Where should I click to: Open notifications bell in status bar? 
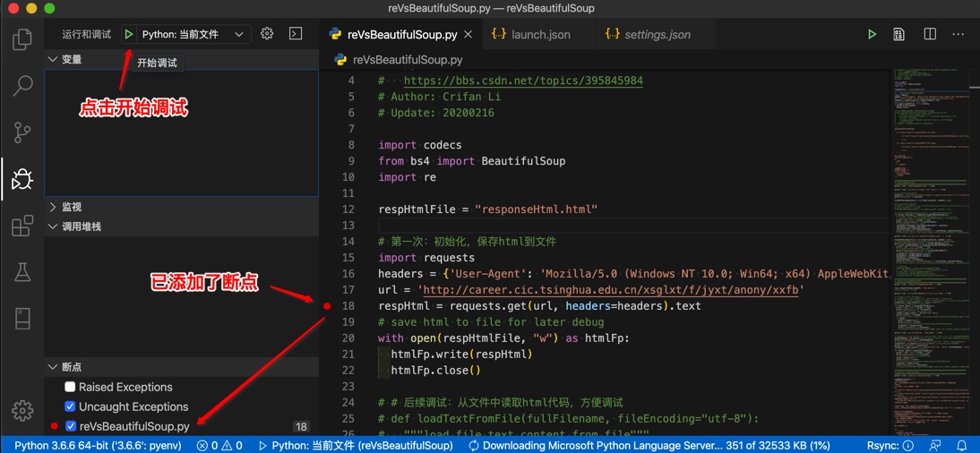tap(960, 446)
